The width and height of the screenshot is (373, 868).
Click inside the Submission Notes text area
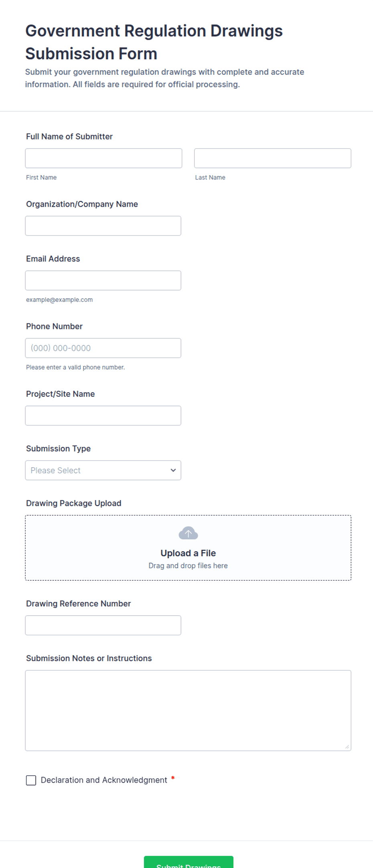[x=188, y=711]
